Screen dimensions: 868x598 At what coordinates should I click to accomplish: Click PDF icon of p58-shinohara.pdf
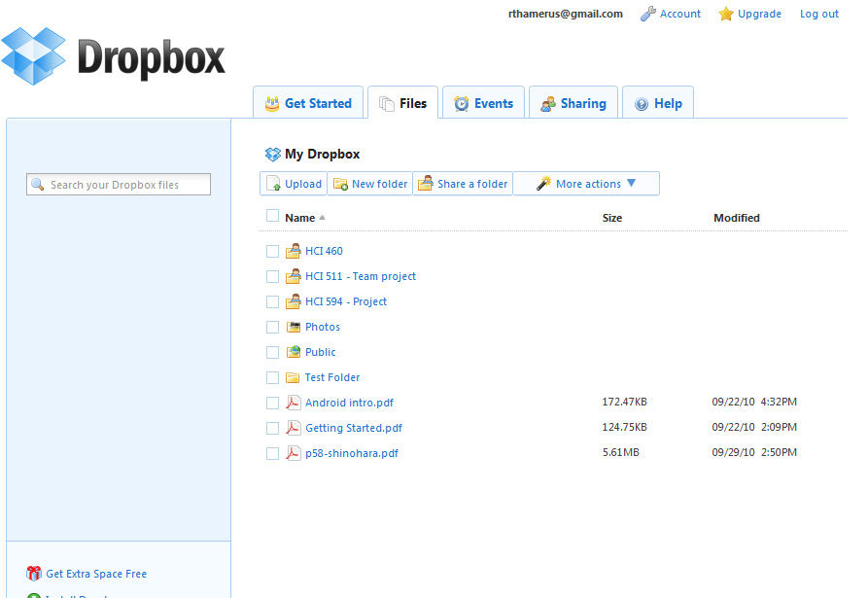click(294, 453)
